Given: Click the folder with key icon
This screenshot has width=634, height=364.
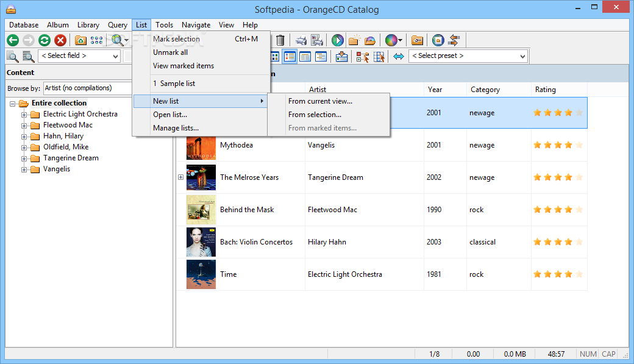Looking at the screenshot, I should pyautogui.click(x=417, y=40).
